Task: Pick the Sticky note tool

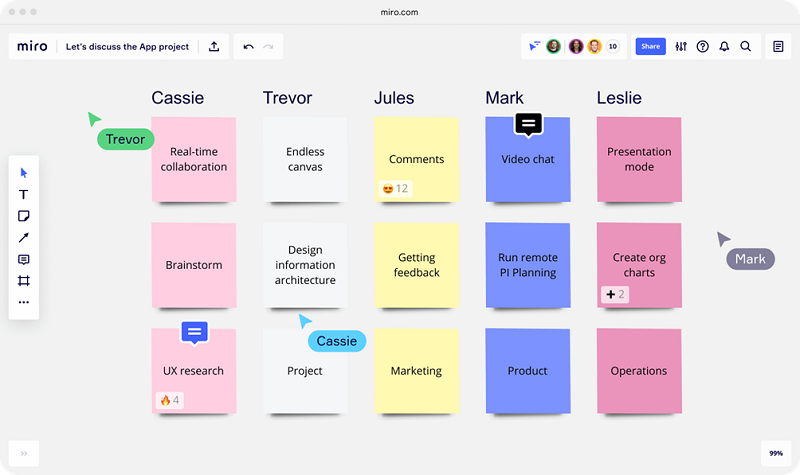Action: 24,216
